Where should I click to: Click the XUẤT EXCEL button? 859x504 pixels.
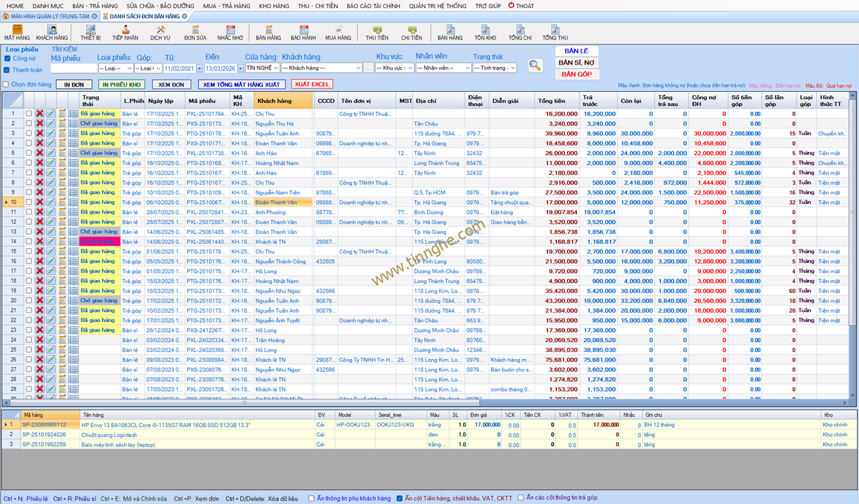pos(311,84)
